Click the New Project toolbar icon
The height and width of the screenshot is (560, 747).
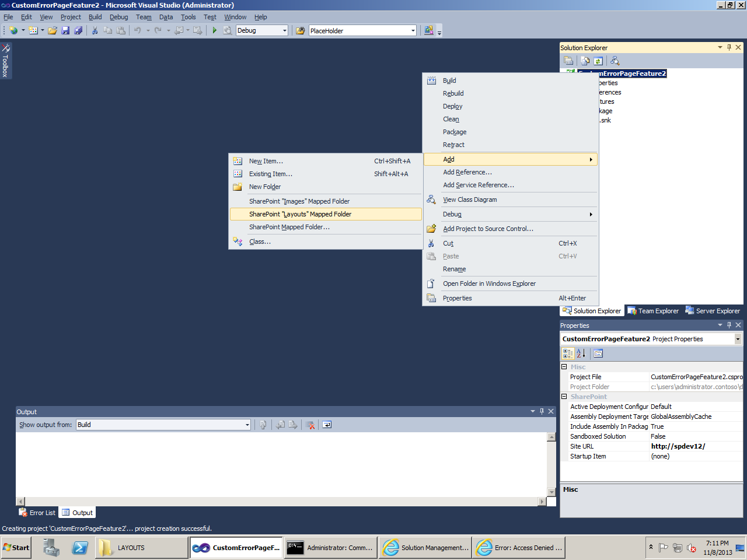point(13,30)
